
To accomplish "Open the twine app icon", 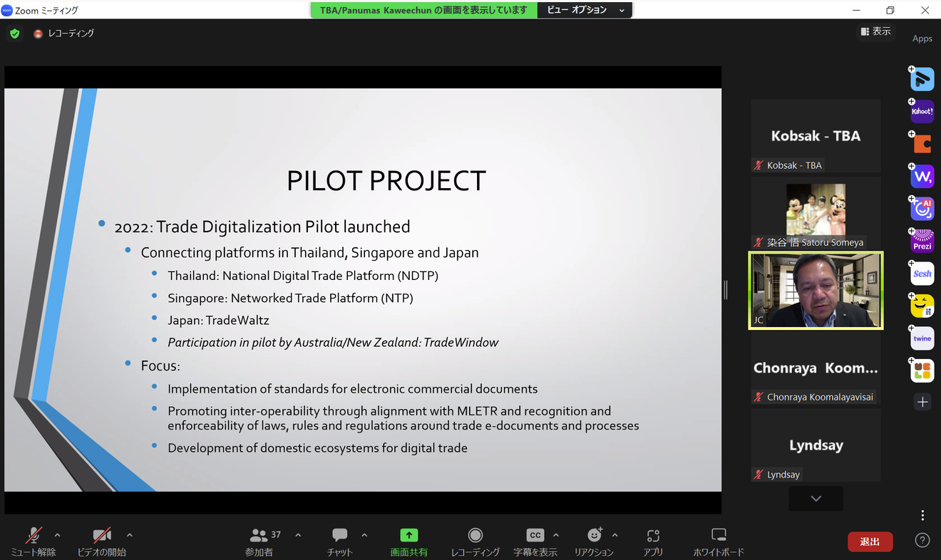I will tap(922, 338).
